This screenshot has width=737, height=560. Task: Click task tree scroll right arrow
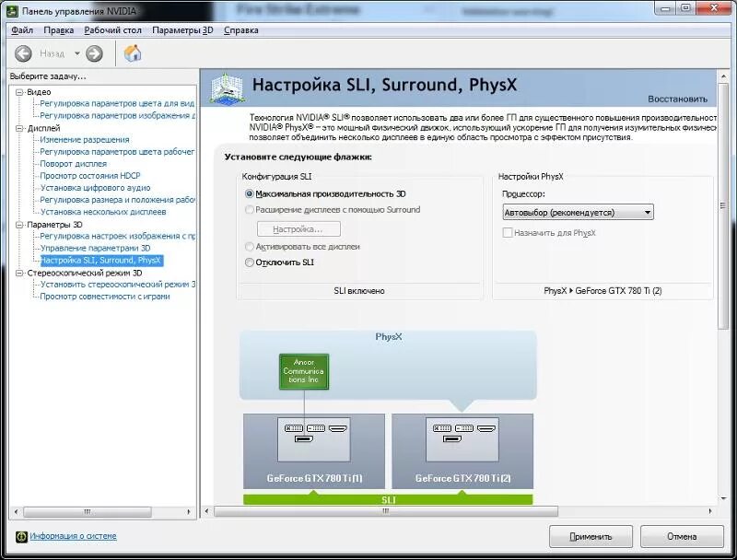189,511
